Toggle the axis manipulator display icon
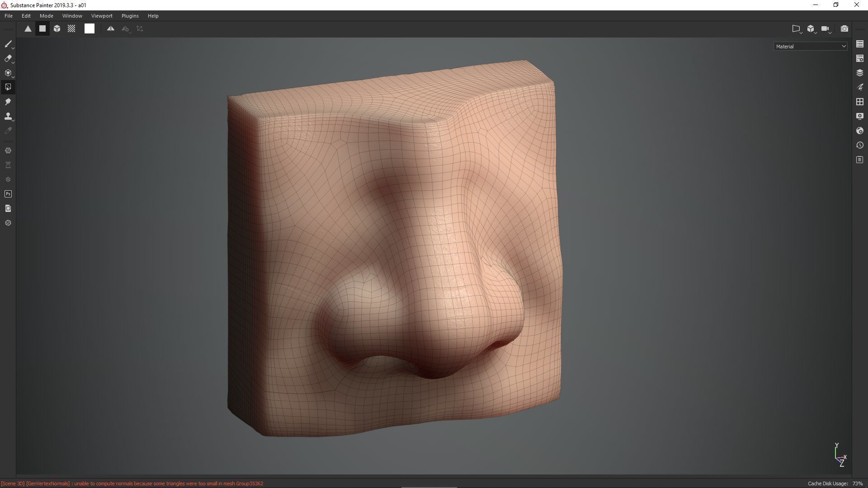 tap(140, 28)
